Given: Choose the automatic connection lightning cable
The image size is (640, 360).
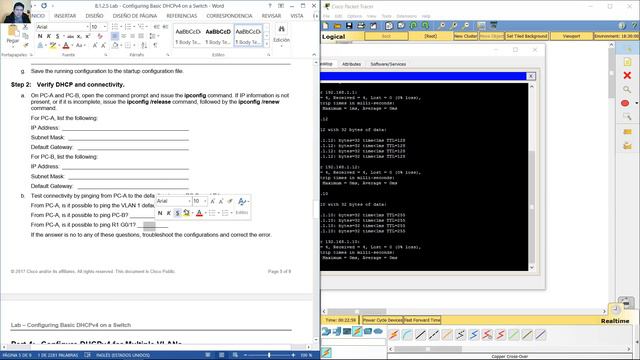Looking at the screenshot, I should (x=393, y=335).
